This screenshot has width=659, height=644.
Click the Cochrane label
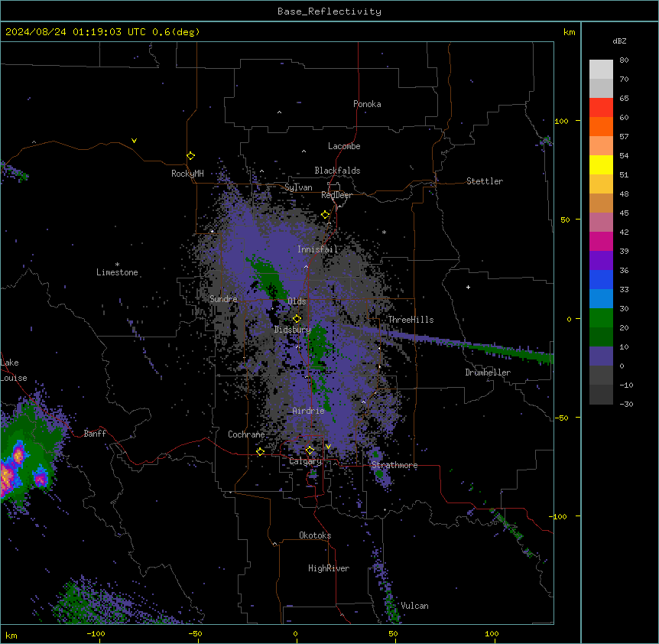pos(246,434)
